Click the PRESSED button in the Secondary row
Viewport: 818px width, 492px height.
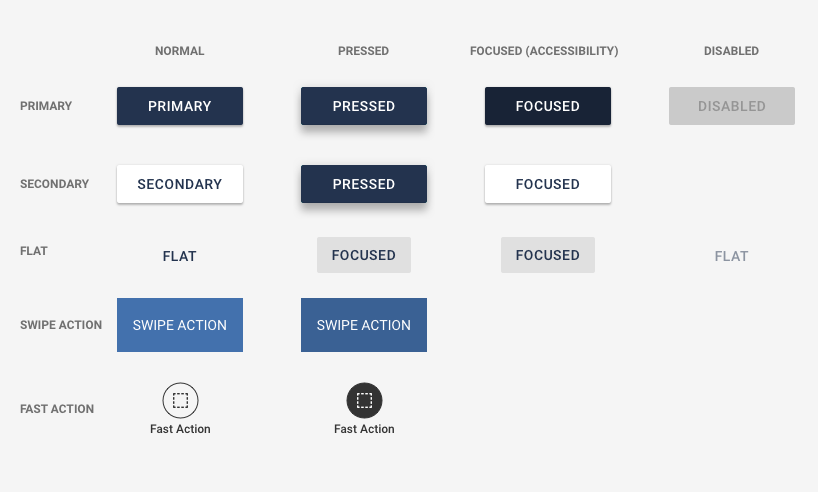pos(364,184)
